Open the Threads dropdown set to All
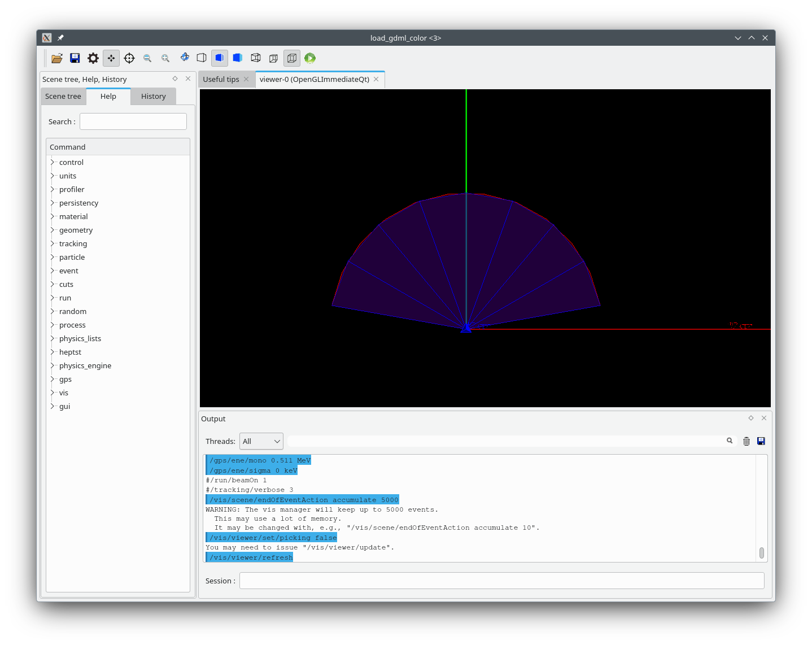812x645 pixels. (261, 441)
